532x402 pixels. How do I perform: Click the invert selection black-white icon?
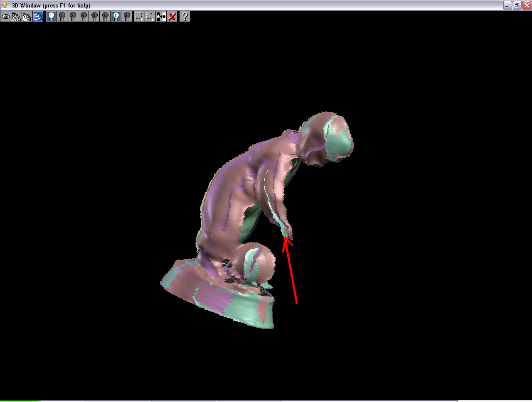161,17
